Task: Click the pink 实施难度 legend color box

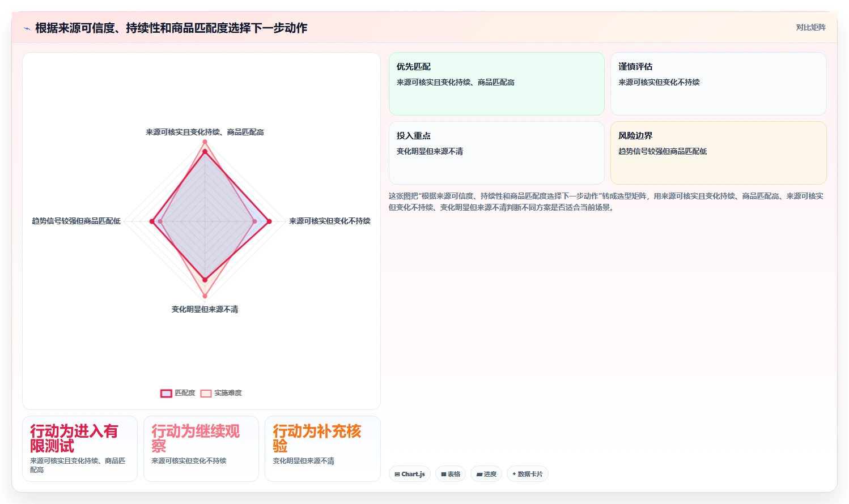Action: coord(206,393)
